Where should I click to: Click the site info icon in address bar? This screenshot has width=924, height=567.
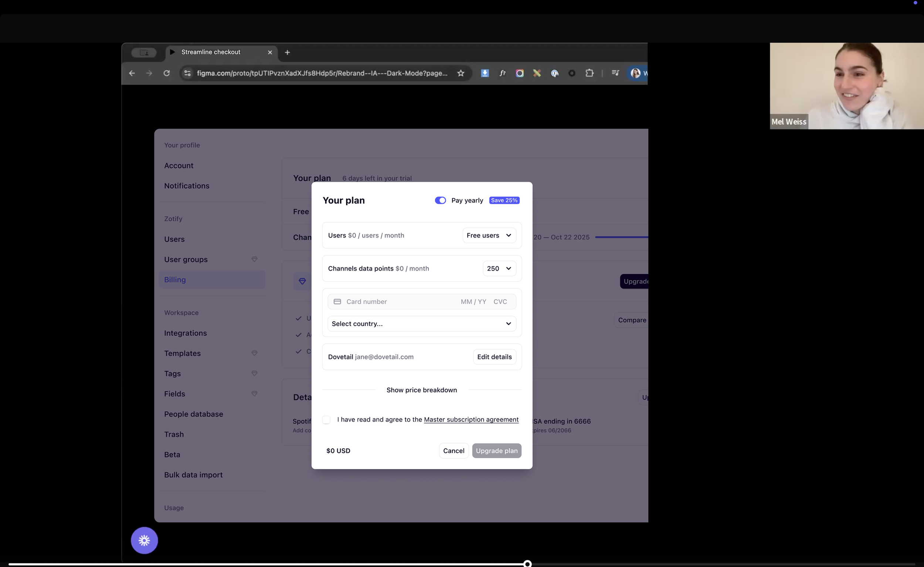click(187, 73)
